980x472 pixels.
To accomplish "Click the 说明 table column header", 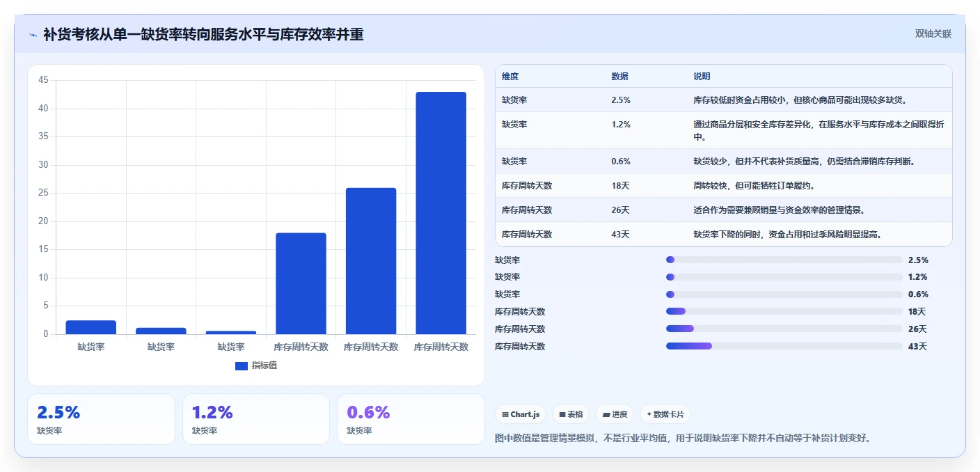I will 702,77.
